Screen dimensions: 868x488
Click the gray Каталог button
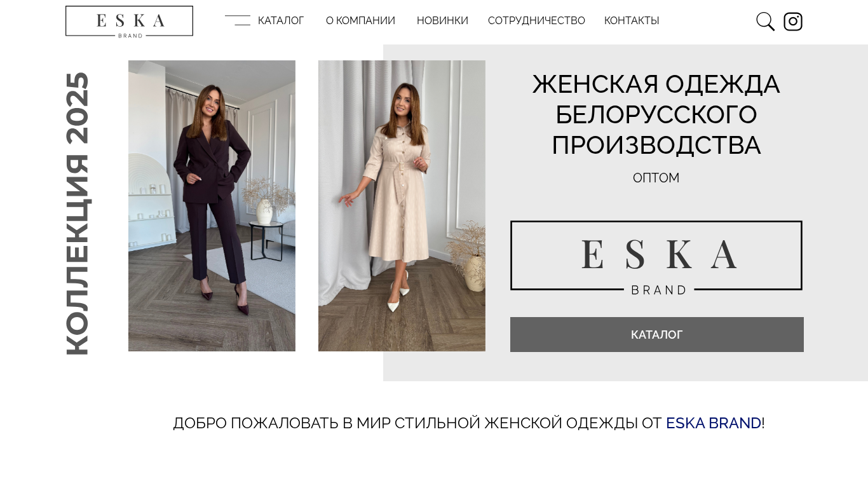click(657, 334)
